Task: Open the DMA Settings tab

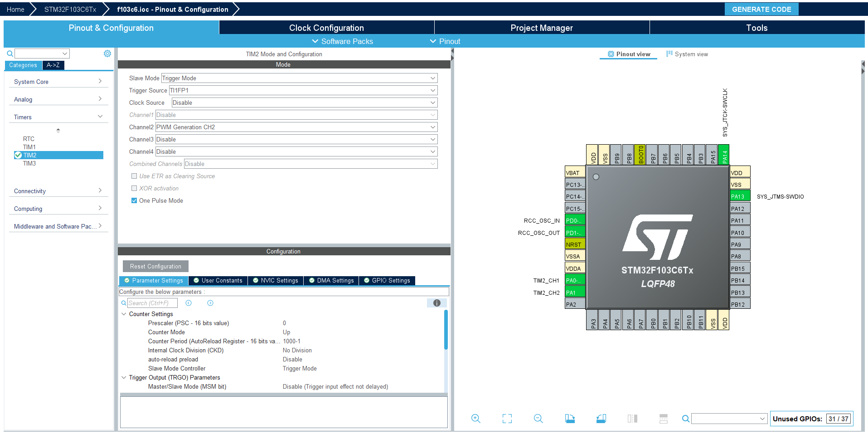Action: pos(331,281)
